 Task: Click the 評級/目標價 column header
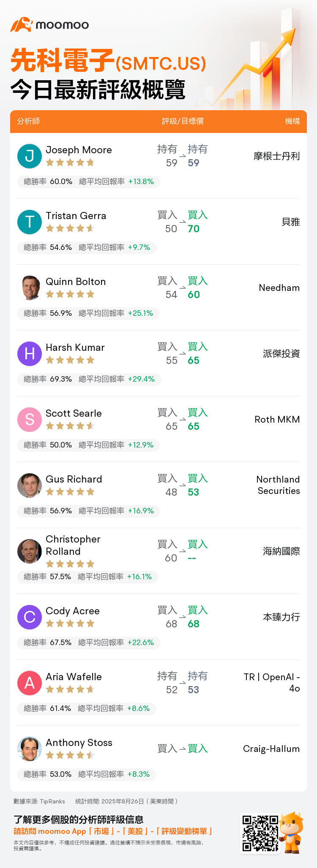[183, 121]
